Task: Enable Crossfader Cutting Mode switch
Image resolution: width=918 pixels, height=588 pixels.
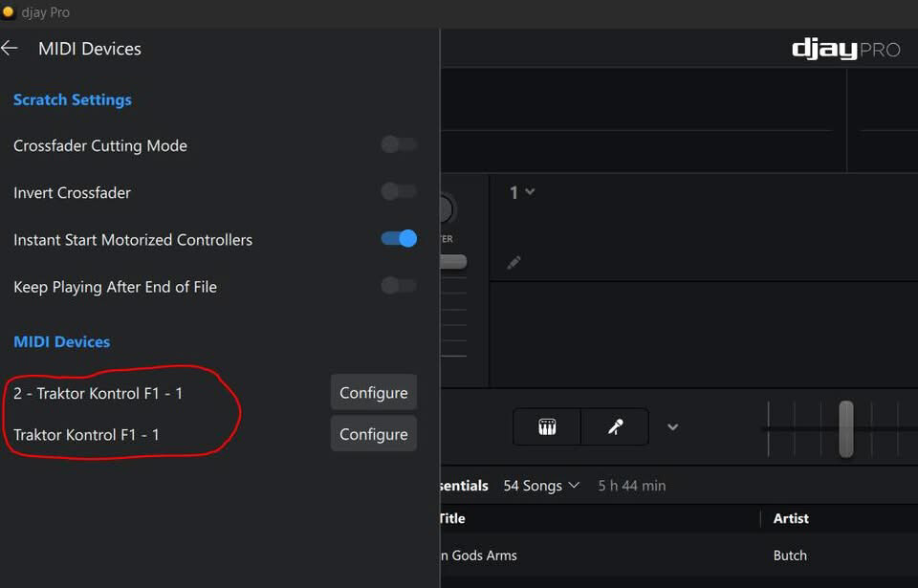Action: point(399,145)
